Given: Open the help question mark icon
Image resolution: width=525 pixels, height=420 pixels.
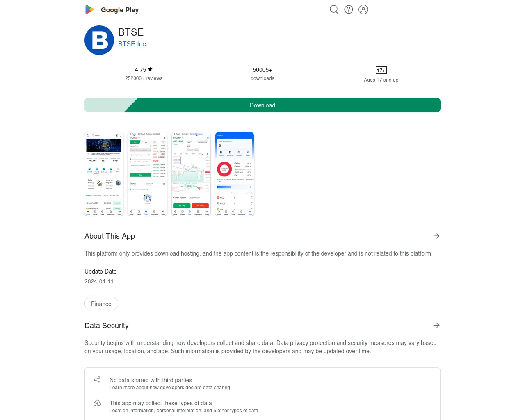Looking at the screenshot, I should 349,9.
